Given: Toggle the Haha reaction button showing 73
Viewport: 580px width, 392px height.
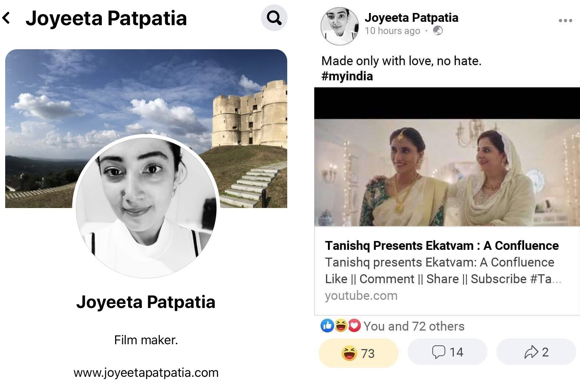Looking at the screenshot, I should tap(358, 353).
